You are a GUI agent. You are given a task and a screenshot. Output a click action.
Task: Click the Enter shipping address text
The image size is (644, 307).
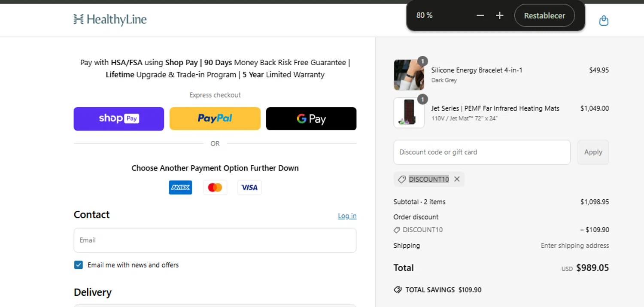pyautogui.click(x=575, y=246)
